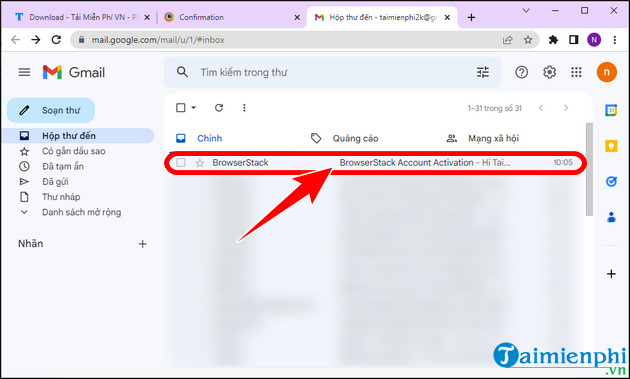
Task: Open search filter options icon
Action: pos(483,72)
